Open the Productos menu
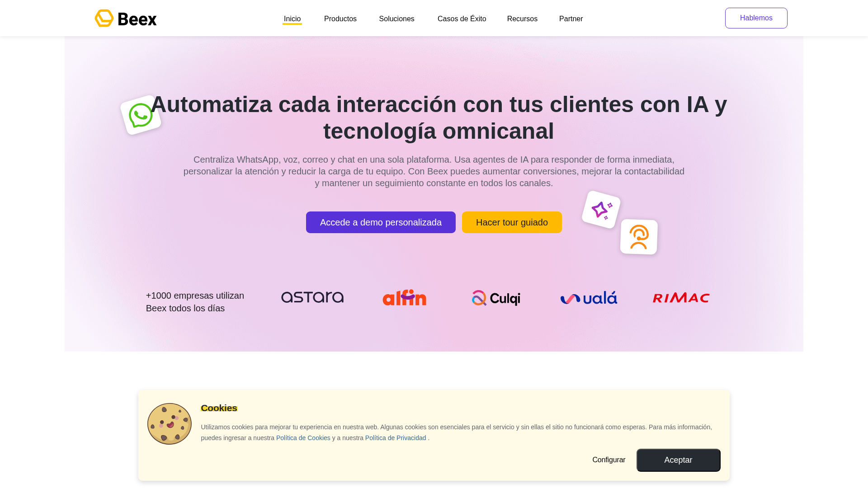The image size is (868, 488). click(340, 19)
